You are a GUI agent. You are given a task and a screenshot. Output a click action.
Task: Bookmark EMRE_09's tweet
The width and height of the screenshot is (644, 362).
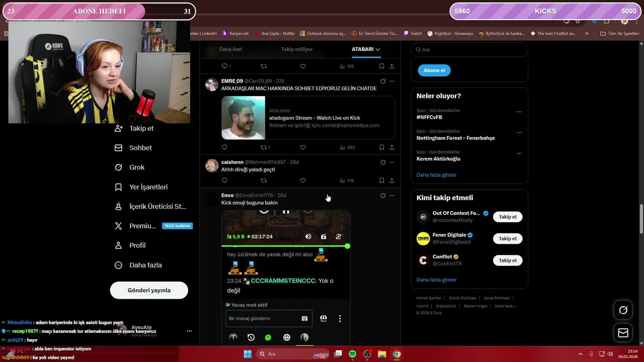[381, 147]
